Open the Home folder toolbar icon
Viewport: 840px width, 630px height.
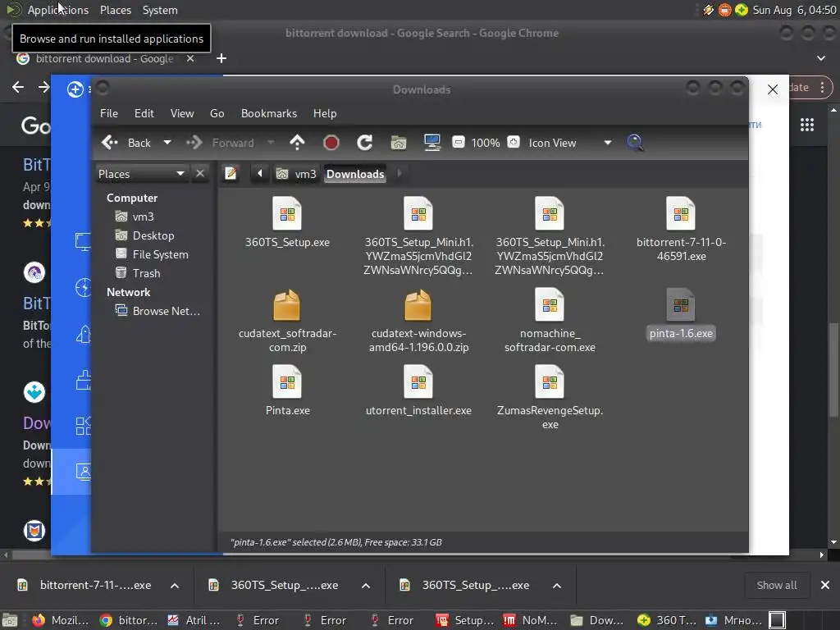pos(398,143)
